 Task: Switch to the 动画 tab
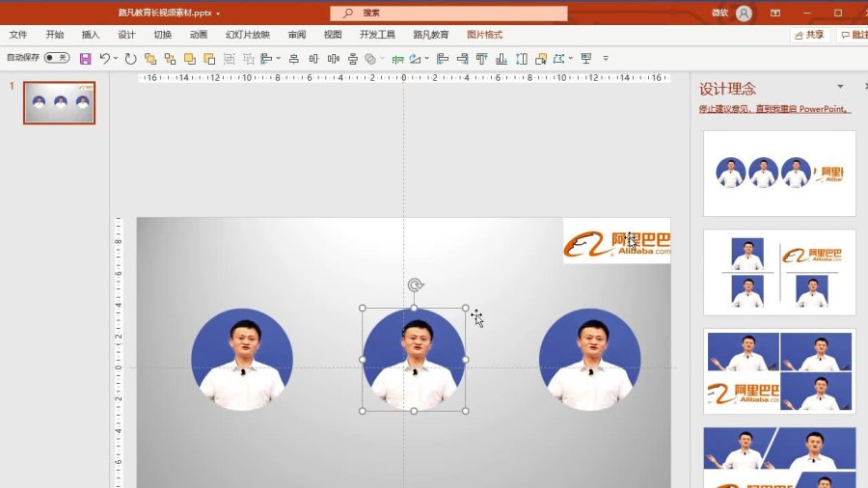click(198, 35)
